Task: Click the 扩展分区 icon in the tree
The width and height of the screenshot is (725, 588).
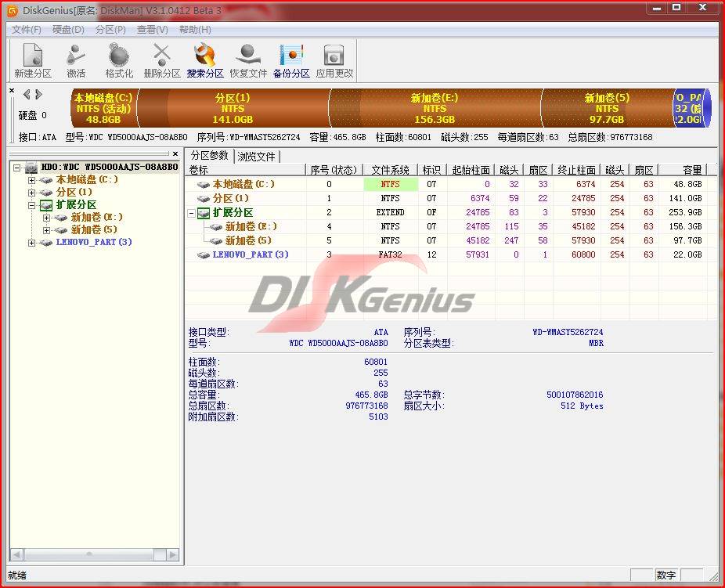Action: point(45,205)
